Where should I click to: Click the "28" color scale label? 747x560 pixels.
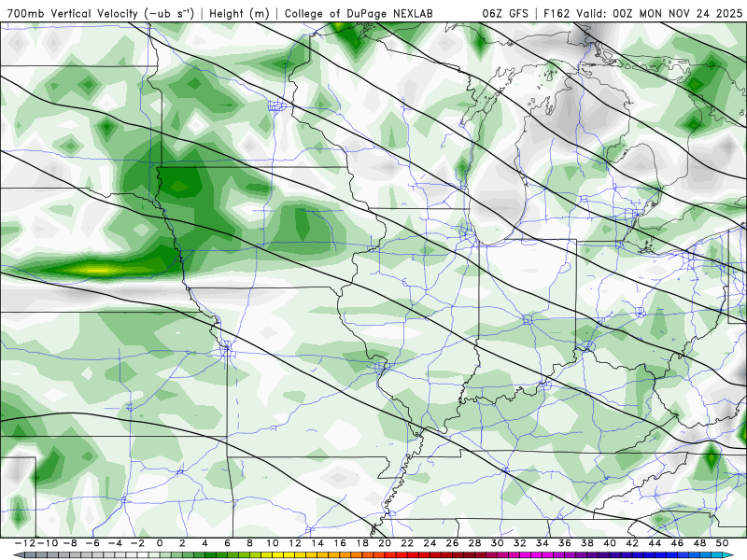[474, 543]
